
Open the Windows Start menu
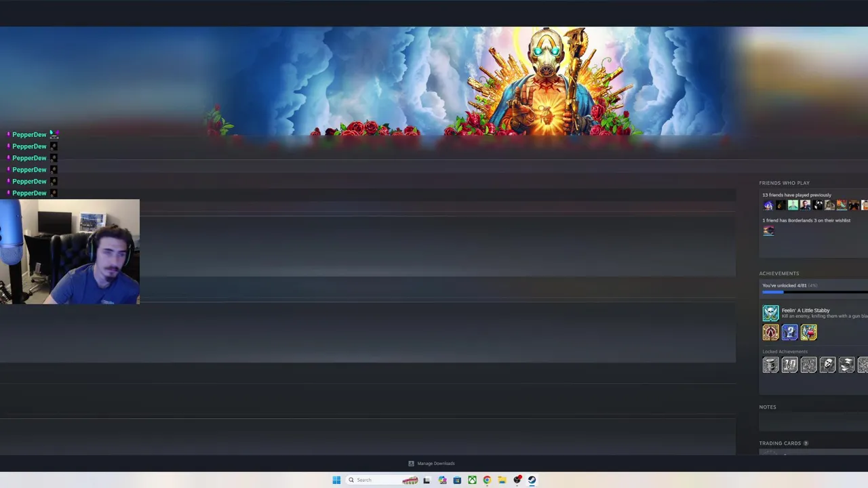336,480
